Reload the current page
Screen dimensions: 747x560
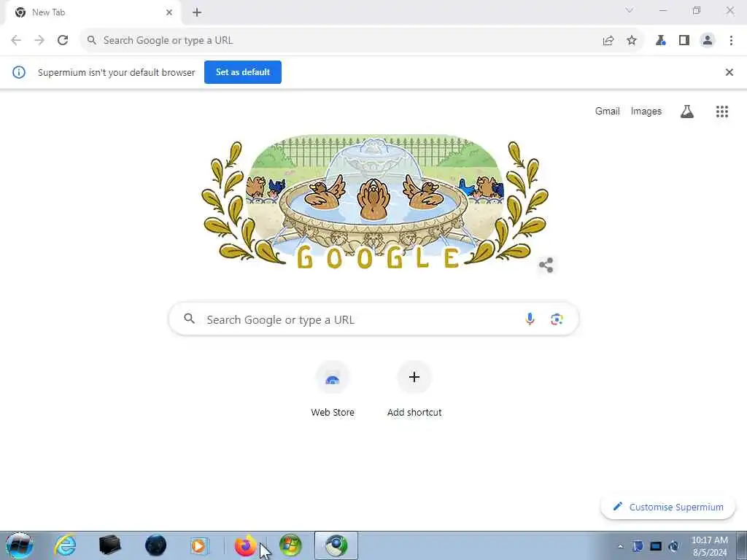(x=63, y=41)
